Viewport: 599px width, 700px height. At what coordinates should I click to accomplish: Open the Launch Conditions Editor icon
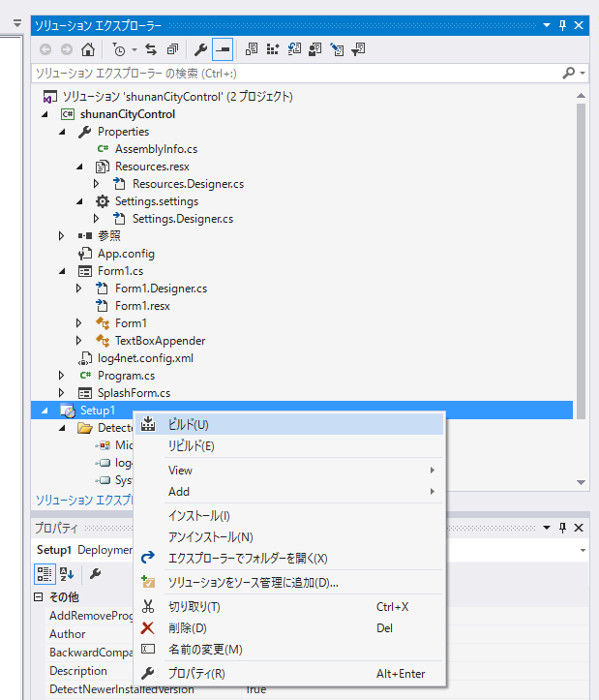point(358,49)
